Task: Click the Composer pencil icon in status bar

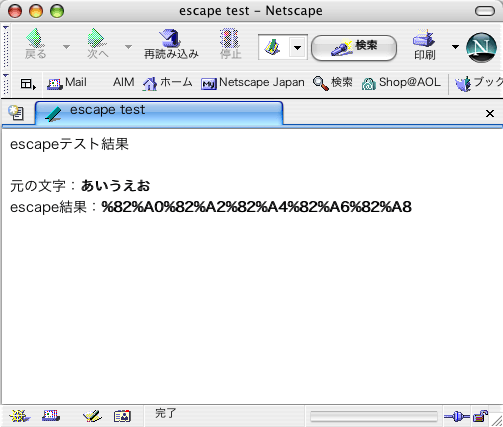Action: coord(92,416)
